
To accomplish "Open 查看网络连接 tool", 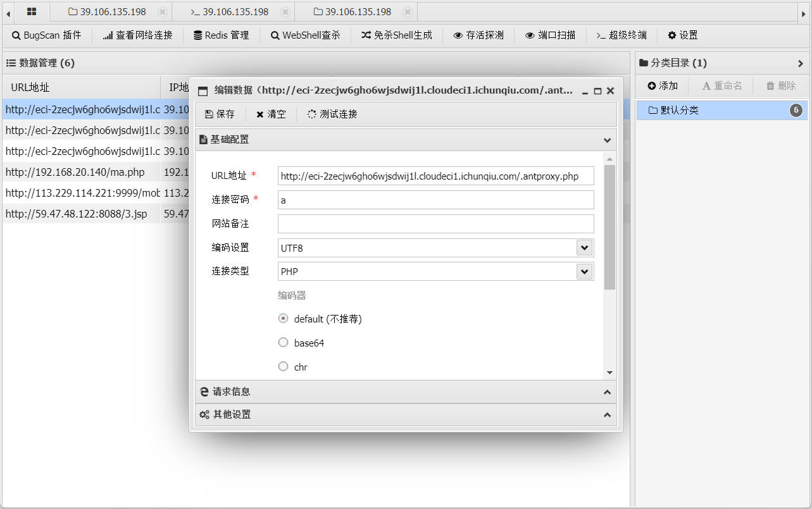I will (x=137, y=35).
